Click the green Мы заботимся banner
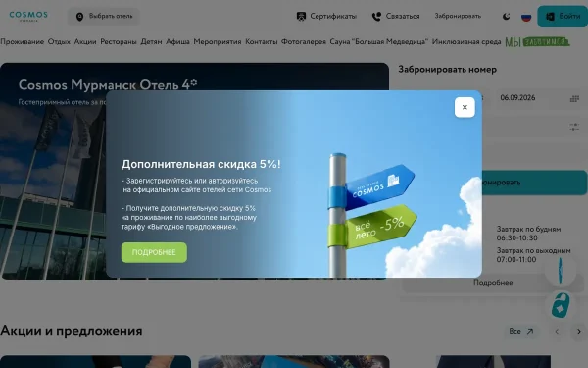The image size is (588, 368). 537,41
